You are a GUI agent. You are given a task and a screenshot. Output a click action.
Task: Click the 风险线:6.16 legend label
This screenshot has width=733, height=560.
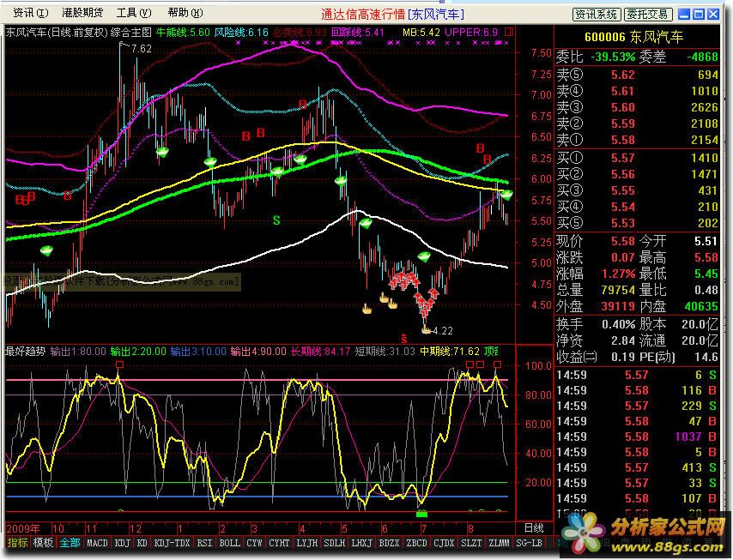[x=241, y=33]
